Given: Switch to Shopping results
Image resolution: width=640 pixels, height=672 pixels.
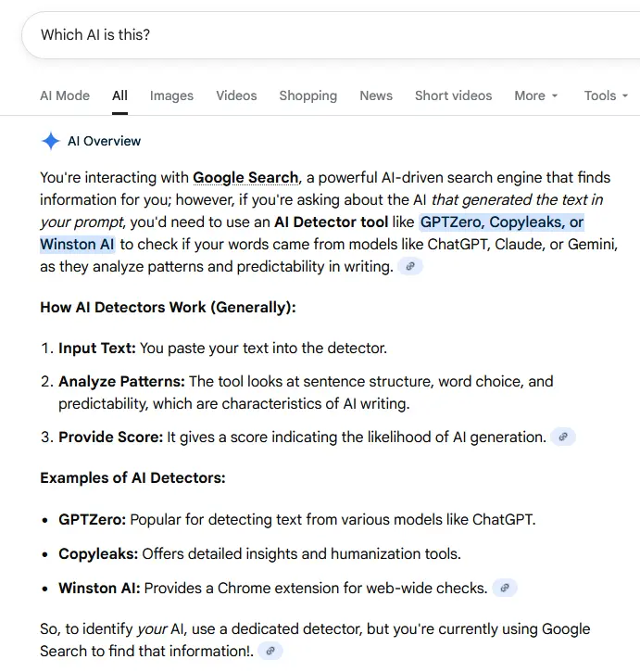Looking at the screenshot, I should click(307, 95).
